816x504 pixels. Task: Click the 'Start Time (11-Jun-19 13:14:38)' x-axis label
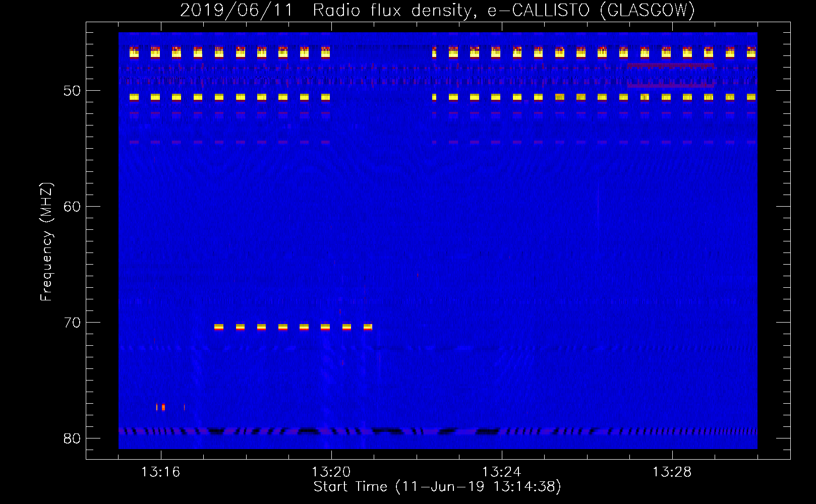[x=437, y=487]
